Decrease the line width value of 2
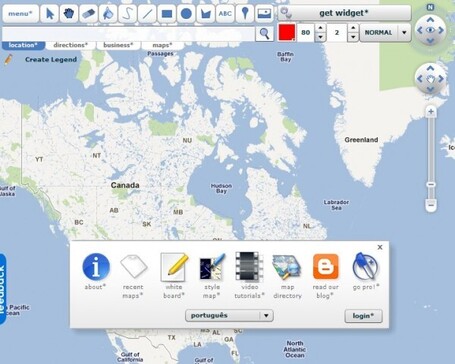The image size is (455, 364). coord(353,37)
